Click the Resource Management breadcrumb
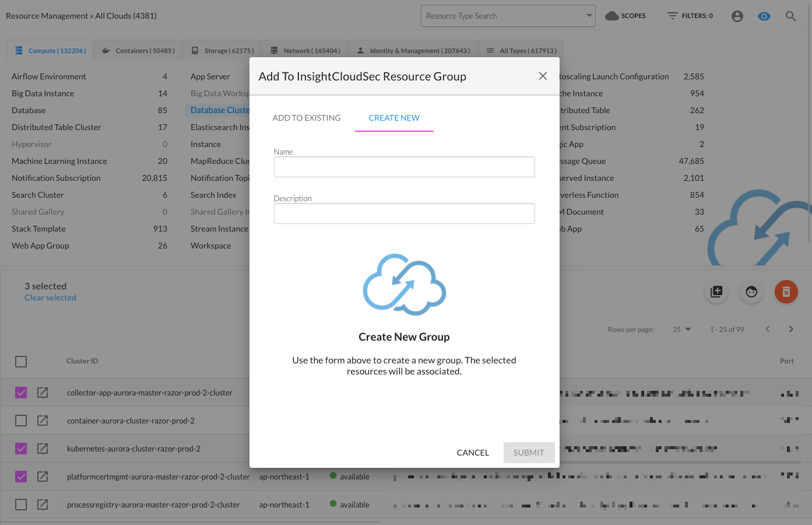This screenshot has width=812, height=525. click(47, 16)
